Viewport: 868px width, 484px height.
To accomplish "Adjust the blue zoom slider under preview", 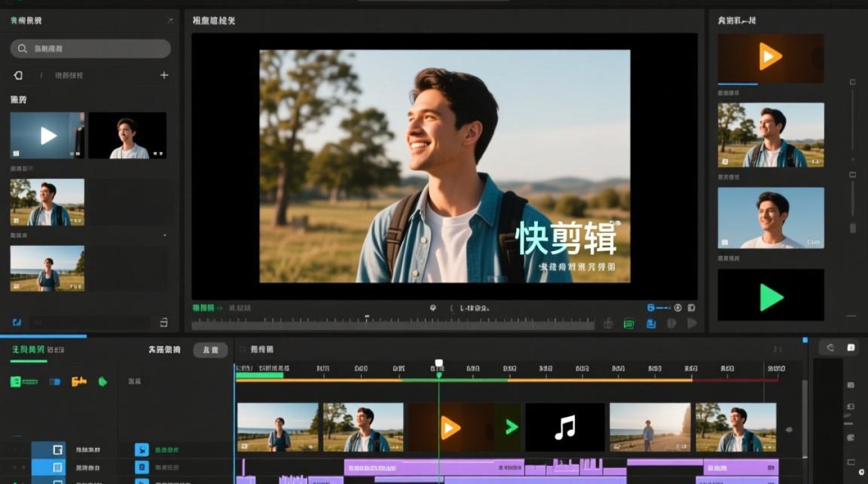I will point(660,308).
